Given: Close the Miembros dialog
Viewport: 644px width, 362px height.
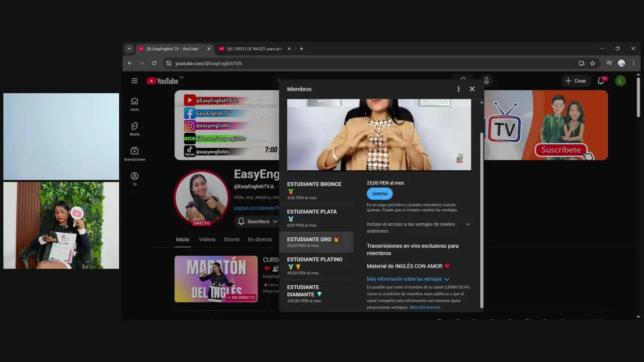Looking at the screenshot, I should pos(472,89).
